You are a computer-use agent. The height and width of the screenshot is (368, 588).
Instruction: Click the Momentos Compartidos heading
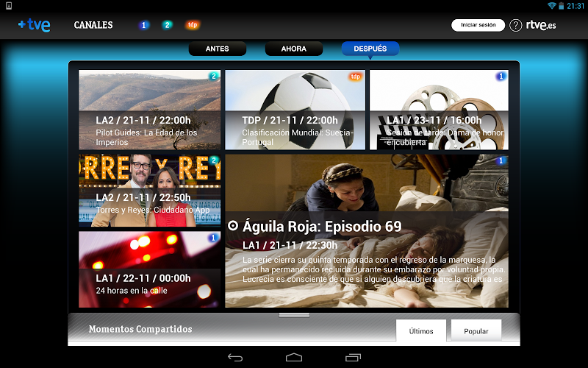140,329
